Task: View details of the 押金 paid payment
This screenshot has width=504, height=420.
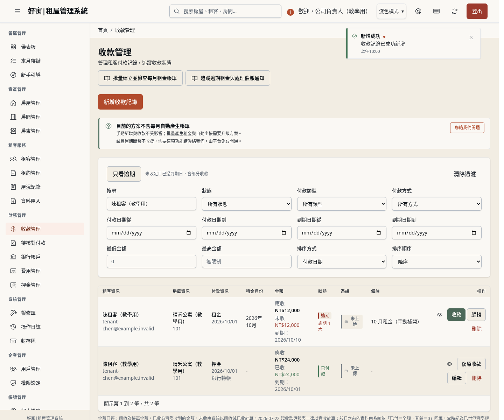Action: [x=449, y=364]
